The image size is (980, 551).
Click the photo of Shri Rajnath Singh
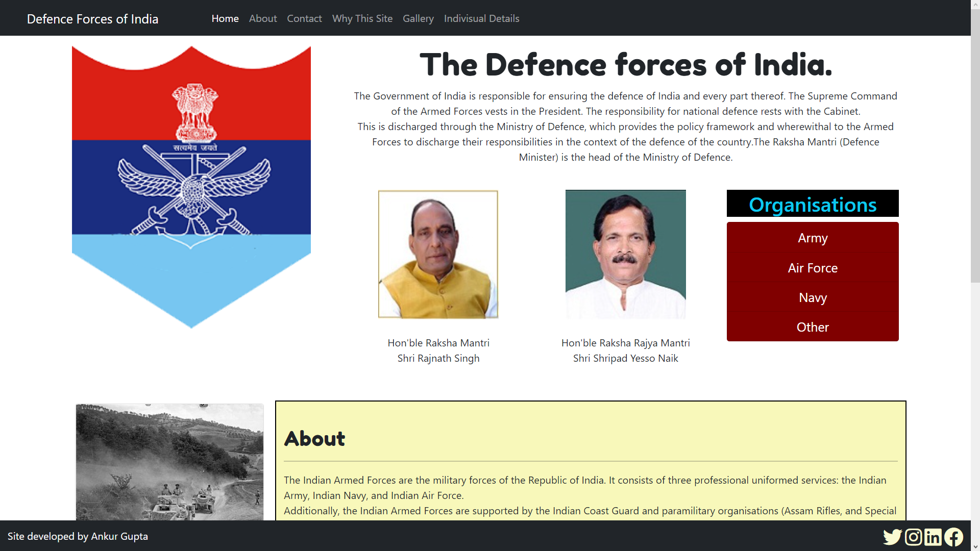[x=437, y=254]
